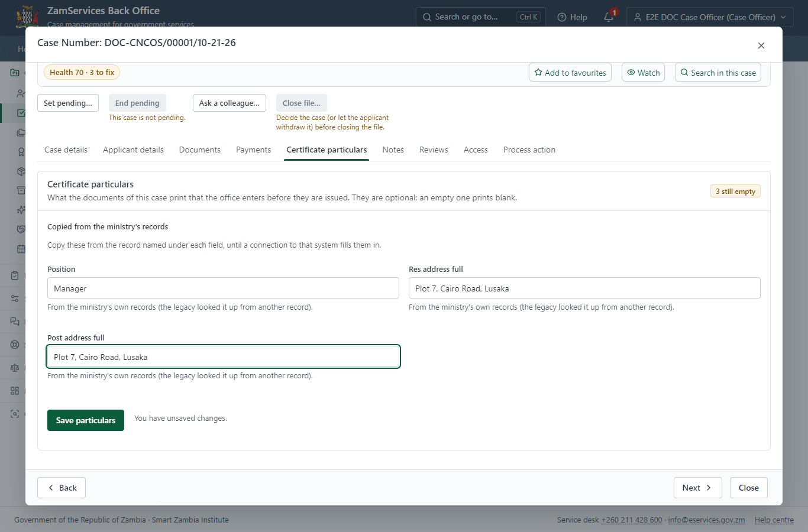Switch to the Case details tab
808x532 pixels.
pos(66,150)
